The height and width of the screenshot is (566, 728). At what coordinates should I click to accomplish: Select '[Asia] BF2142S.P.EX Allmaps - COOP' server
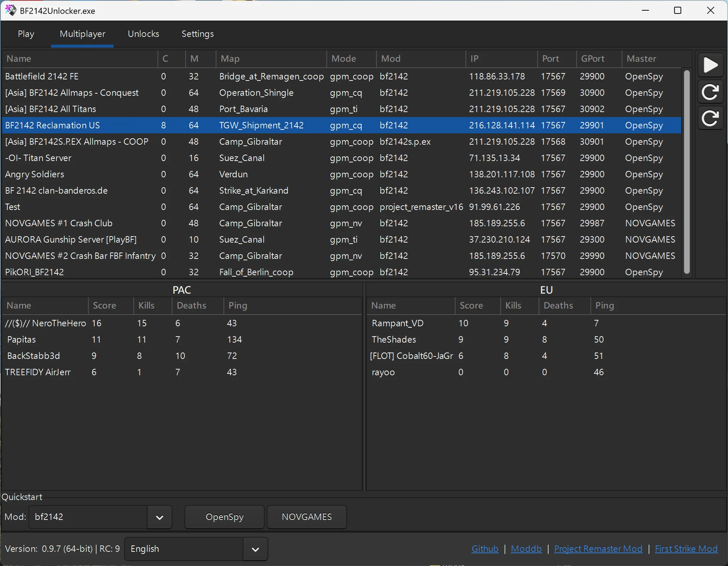(342, 141)
